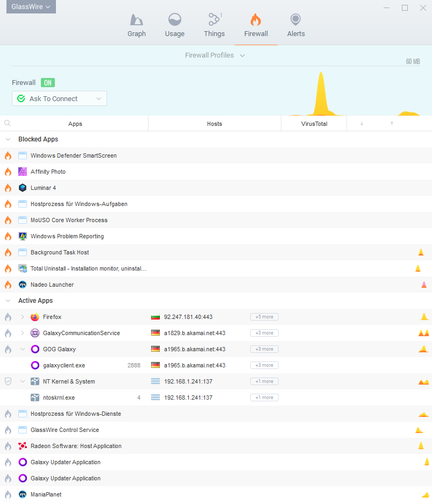Viewport: 432px width, 504px height.
Task: Click Firefox traffic mini graph
Action: click(x=424, y=317)
